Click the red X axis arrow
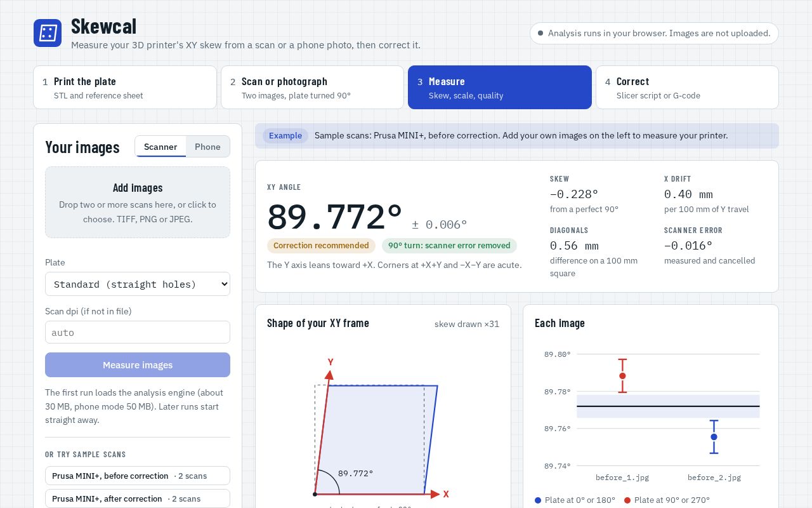Viewport: 812px width, 508px height. 435,494
